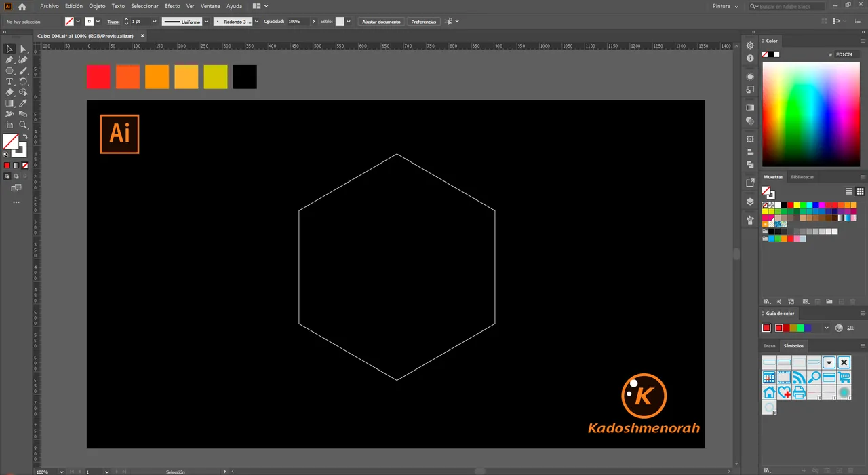Click the printer symbol in Símbolos
Screen dimensions: 868x475
tap(799, 393)
